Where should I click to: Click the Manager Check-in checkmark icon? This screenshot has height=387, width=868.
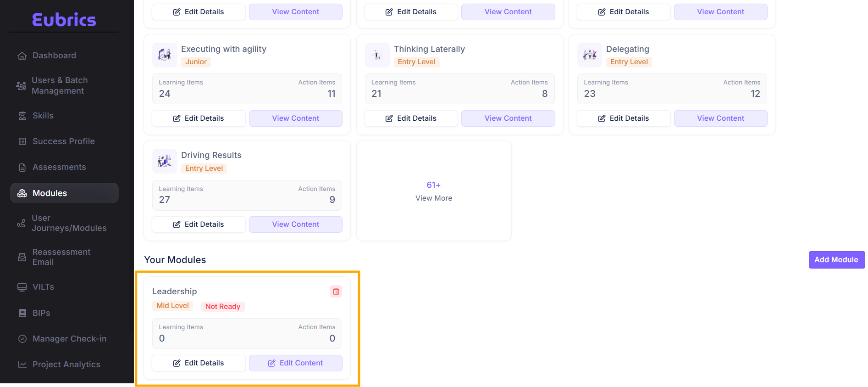[22, 339]
